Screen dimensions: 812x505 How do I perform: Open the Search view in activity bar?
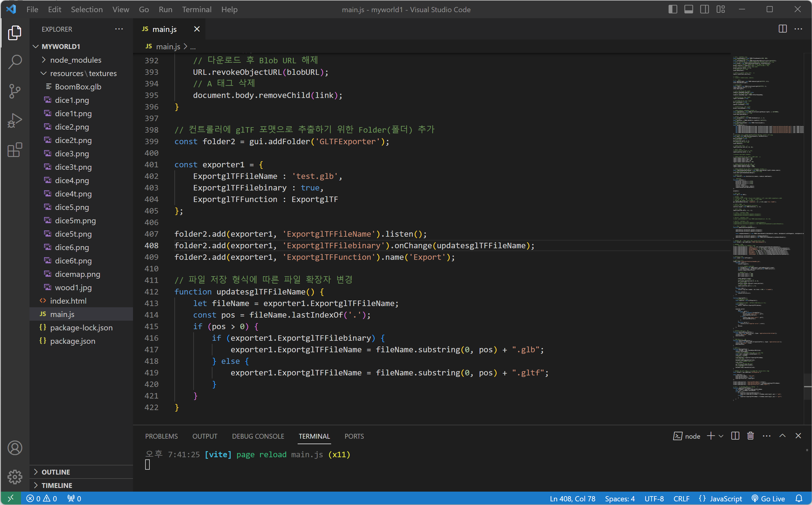[x=15, y=62]
